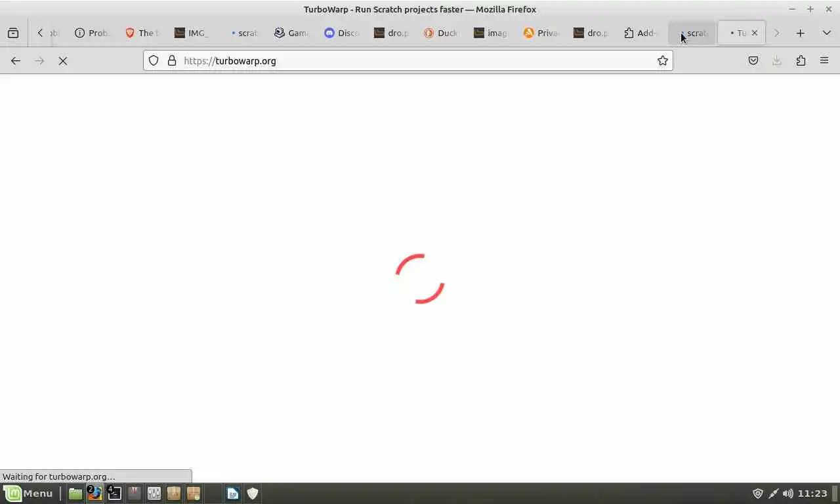
Task: Click the mixer sliders taskbar icon
Action: (154, 493)
